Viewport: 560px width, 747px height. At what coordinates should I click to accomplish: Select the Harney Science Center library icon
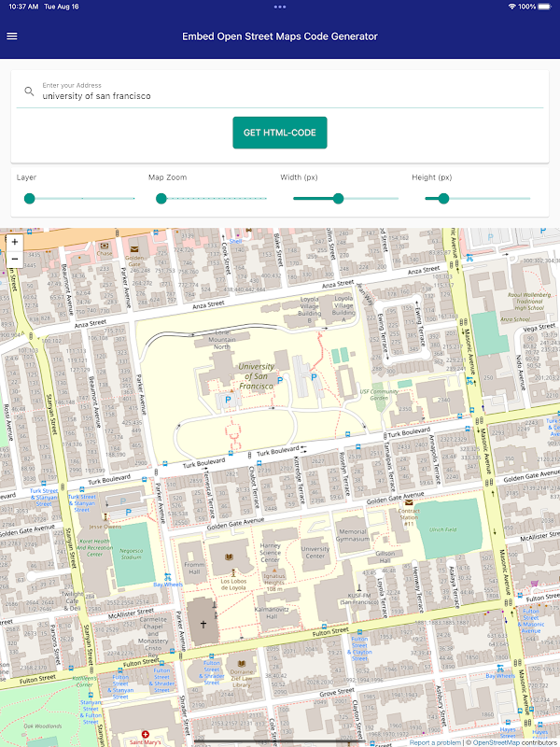[229, 557]
